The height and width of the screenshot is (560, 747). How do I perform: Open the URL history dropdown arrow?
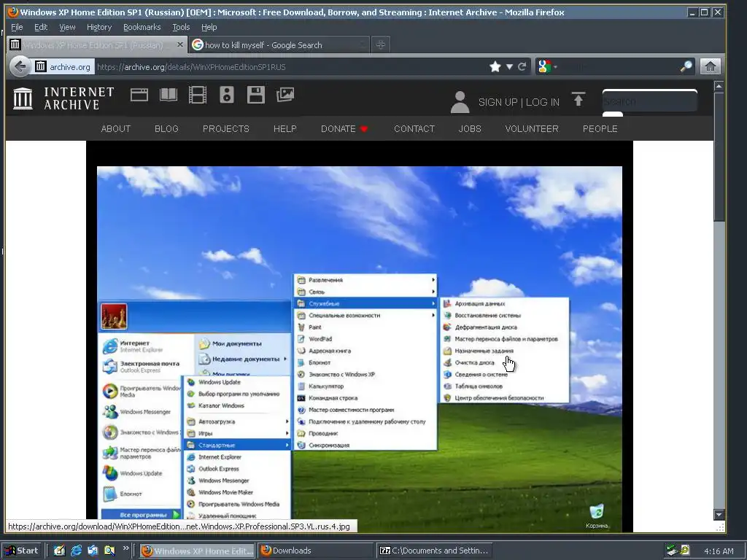click(x=509, y=66)
